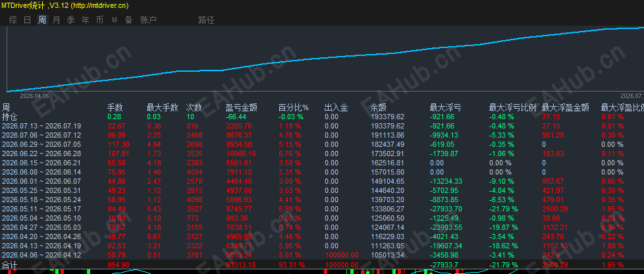Click lots value 117.30
Screen dimensions: 644x274
(118, 144)
